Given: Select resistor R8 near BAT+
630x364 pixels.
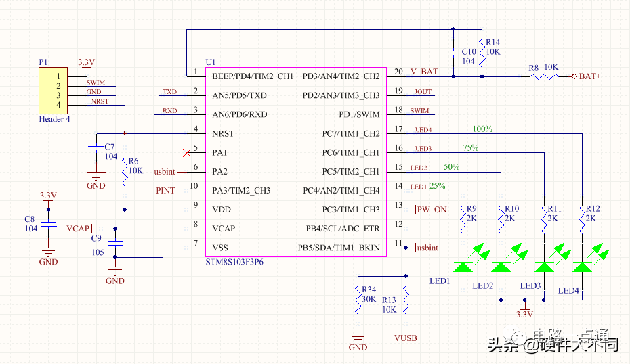Looking at the screenshot, I should point(543,76).
